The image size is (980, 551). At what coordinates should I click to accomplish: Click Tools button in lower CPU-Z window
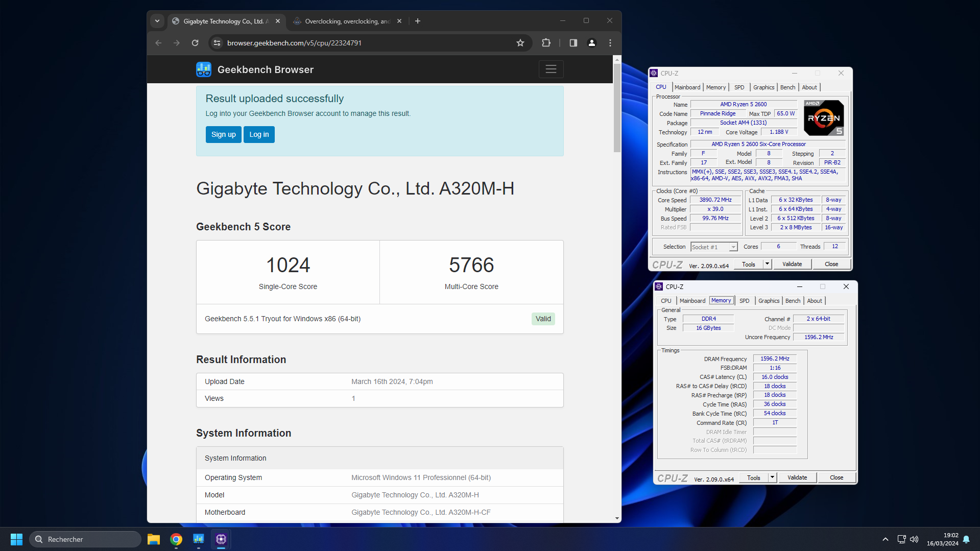(754, 478)
